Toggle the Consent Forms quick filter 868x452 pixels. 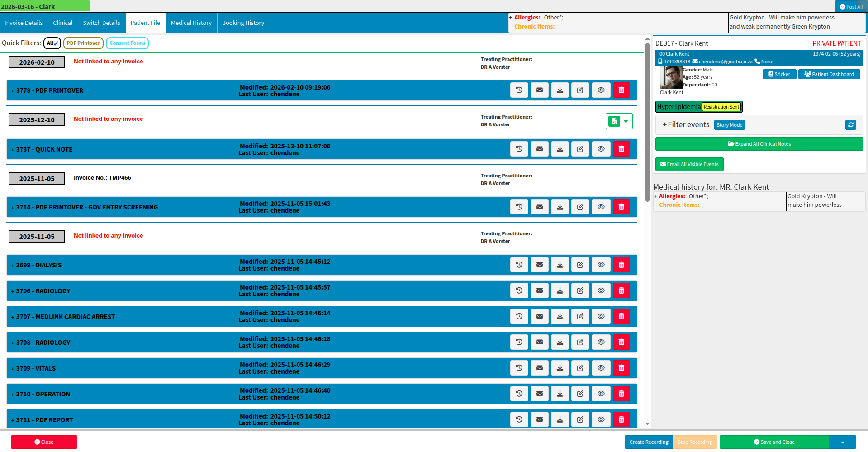[x=127, y=43]
